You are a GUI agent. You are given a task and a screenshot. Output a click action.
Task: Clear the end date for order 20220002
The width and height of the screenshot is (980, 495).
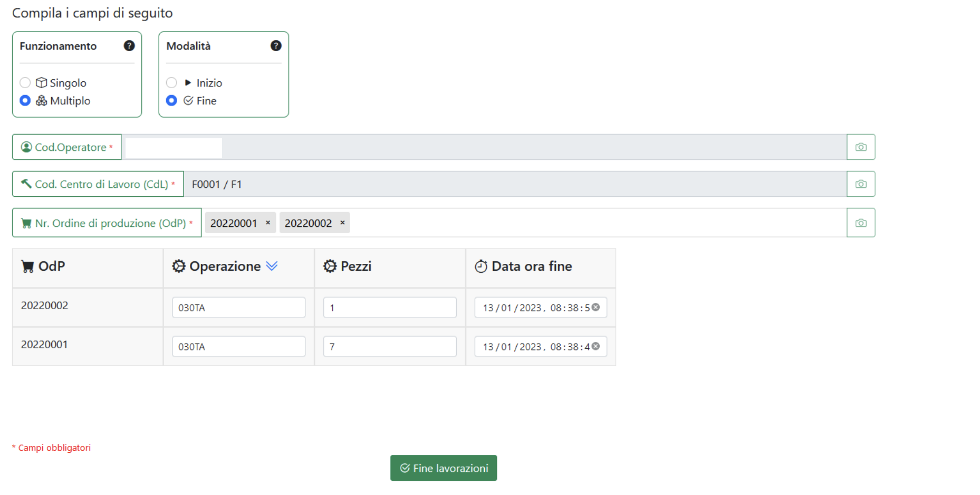(x=595, y=307)
